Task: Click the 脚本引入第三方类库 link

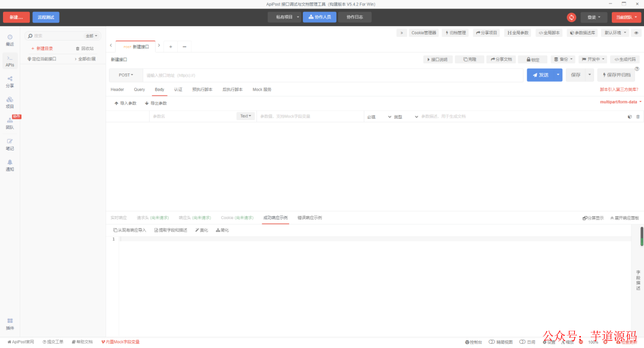Action: [619, 90]
